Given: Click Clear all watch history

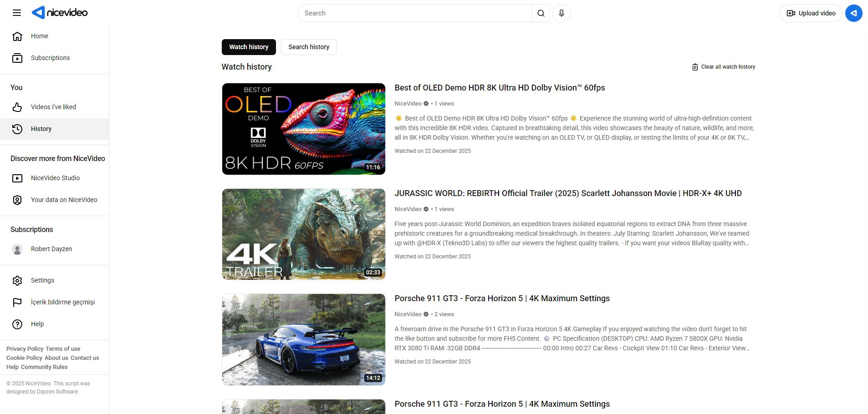Looking at the screenshot, I should (723, 67).
